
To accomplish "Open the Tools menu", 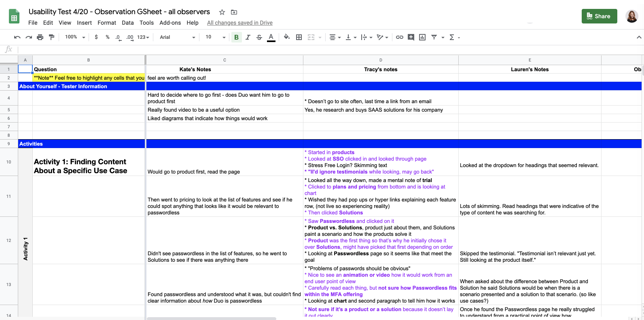I will pyautogui.click(x=146, y=23).
